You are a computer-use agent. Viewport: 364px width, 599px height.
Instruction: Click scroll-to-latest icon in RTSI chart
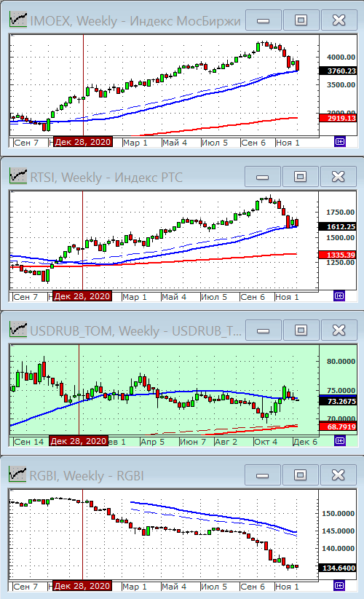click(339, 296)
